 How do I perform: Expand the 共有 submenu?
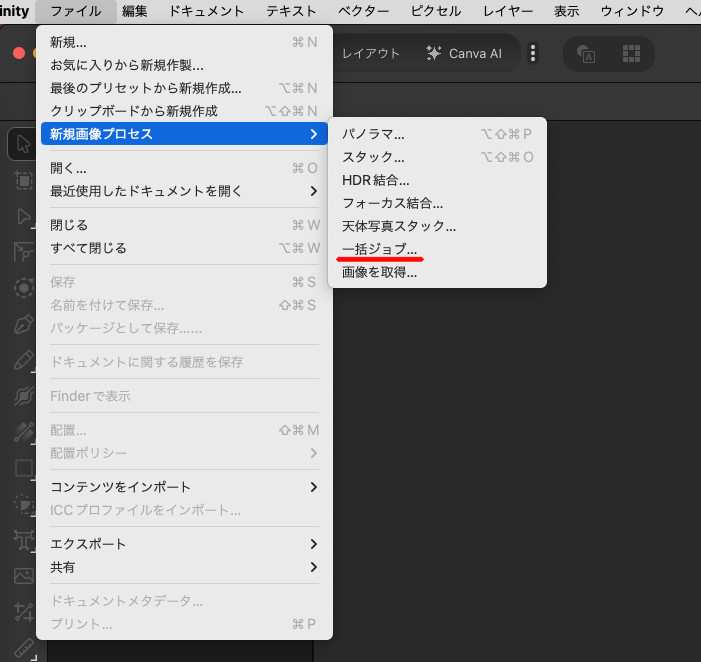pyautogui.click(x=184, y=567)
